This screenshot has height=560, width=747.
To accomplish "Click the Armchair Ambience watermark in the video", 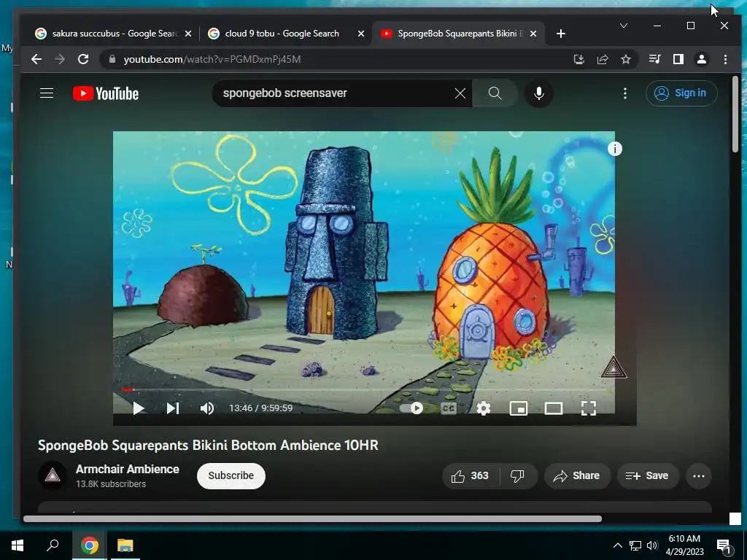I will pyautogui.click(x=614, y=367).
